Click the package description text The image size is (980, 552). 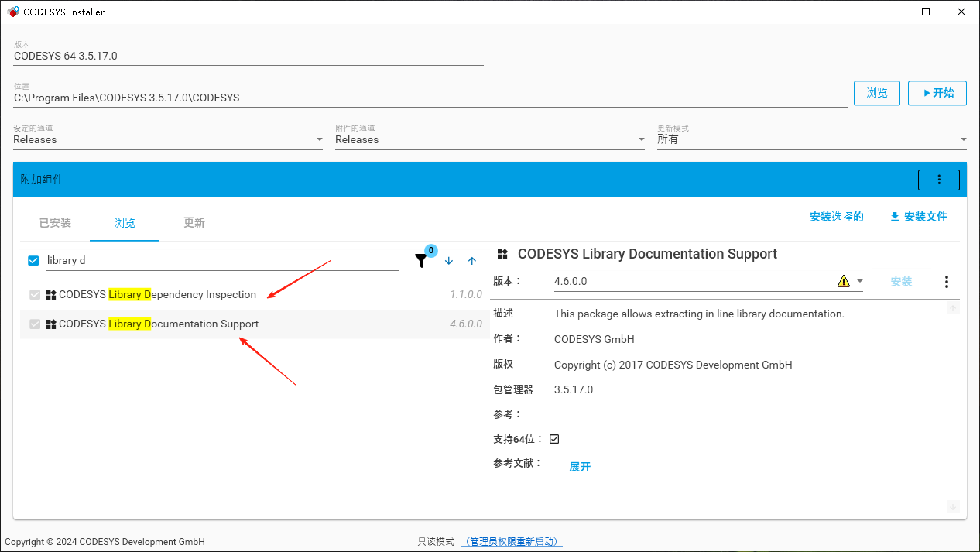(x=699, y=314)
